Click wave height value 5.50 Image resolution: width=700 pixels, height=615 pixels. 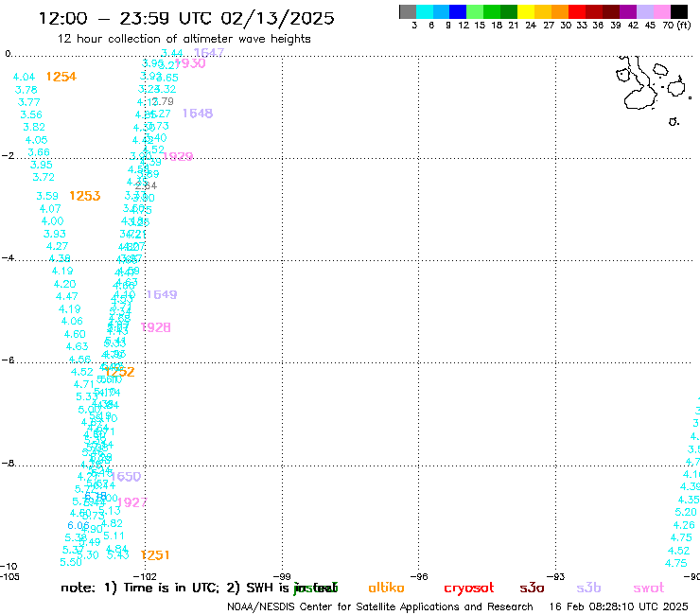tap(71, 562)
